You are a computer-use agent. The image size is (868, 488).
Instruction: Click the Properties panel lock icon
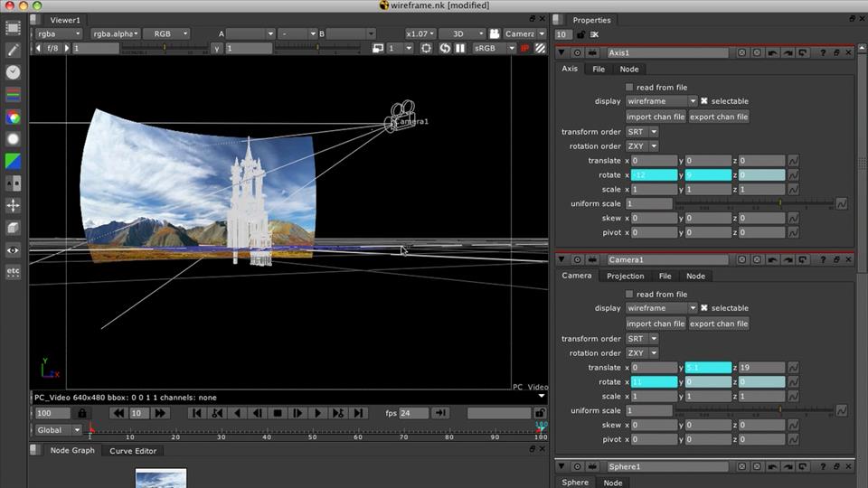tap(580, 34)
